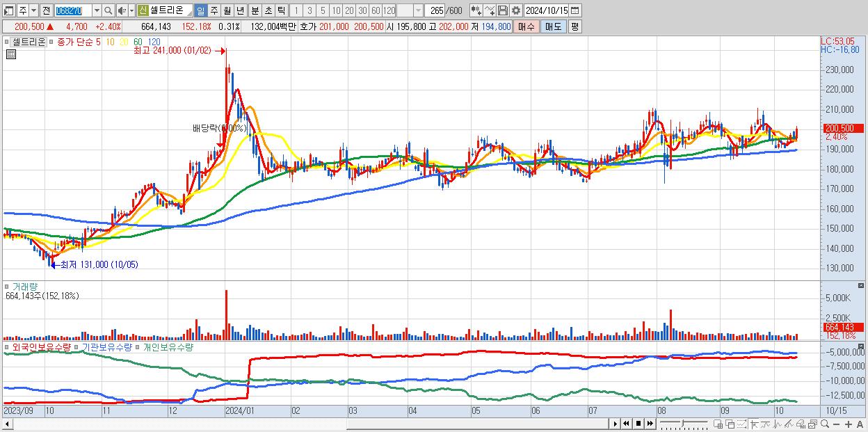Select the 초 second period toggle
This screenshot has width=868, height=432.
pos(268,10)
